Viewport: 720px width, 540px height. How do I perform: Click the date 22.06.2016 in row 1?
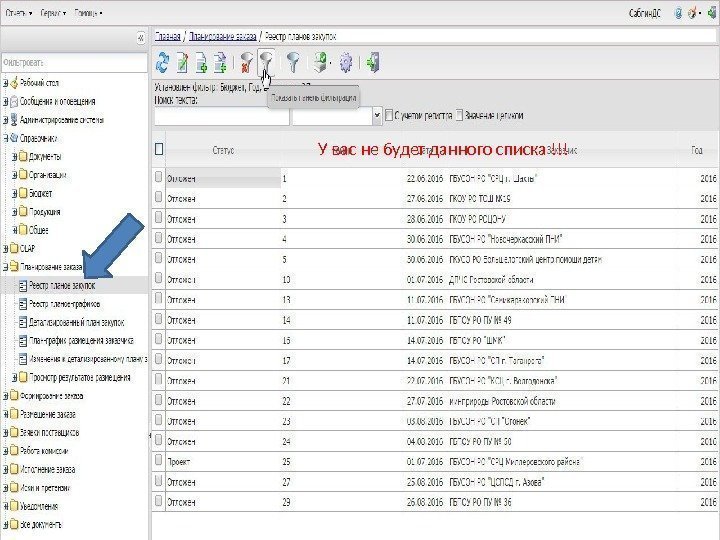425,179
